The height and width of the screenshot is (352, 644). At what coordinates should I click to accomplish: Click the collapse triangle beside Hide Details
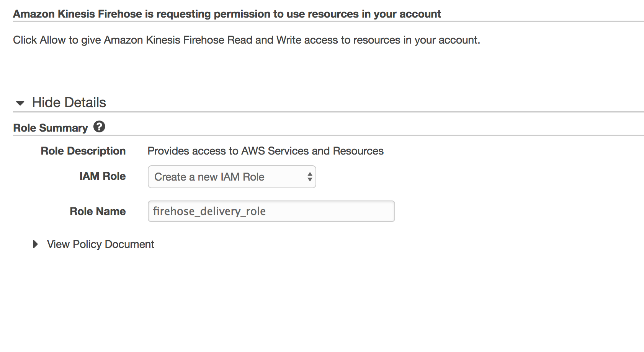pyautogui.click(x=19, y=103)
